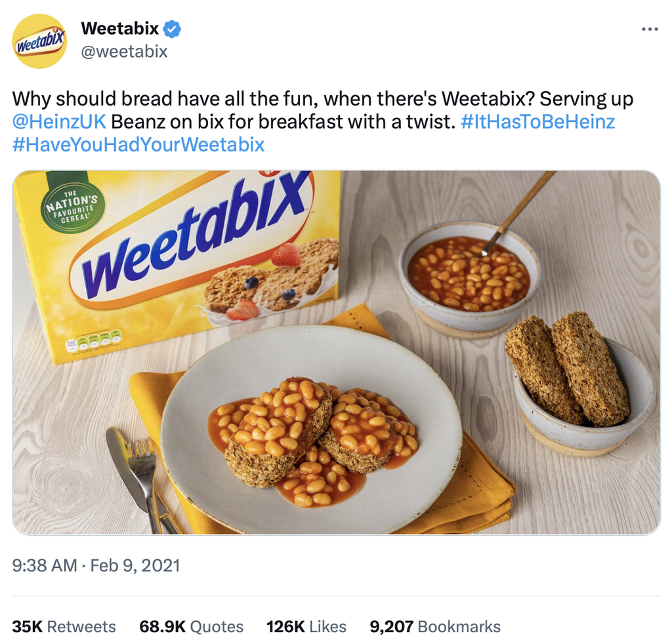The width and height of the screenshot is (672, 642).
Task: Open the Weetabix display name link
Action: click(119, 29)
